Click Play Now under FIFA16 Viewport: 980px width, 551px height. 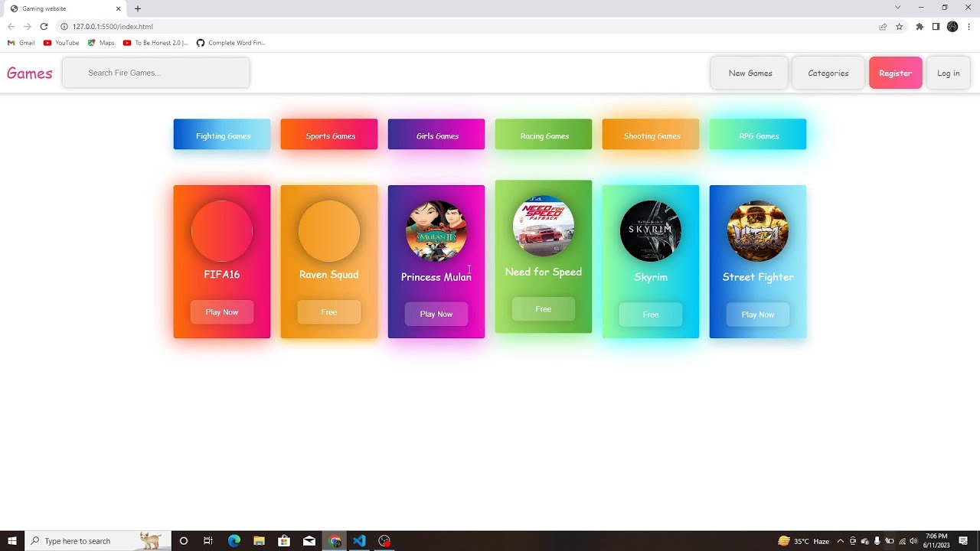[222, 312]
